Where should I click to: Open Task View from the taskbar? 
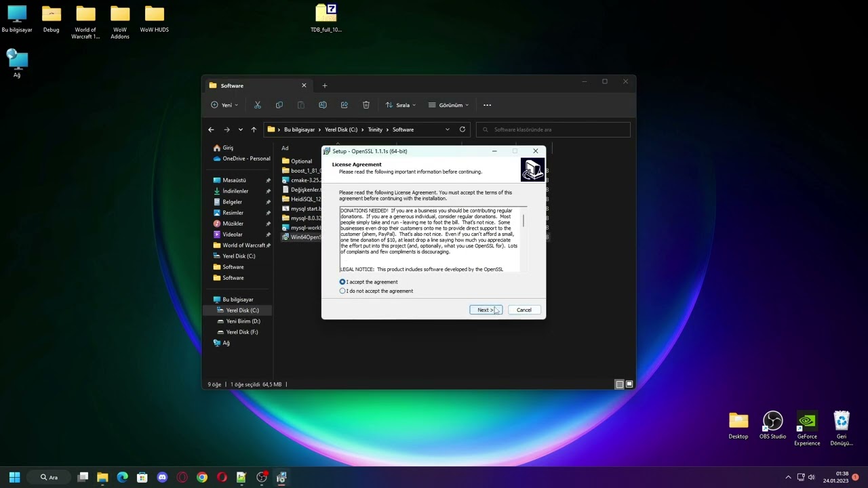click(83, 477)
